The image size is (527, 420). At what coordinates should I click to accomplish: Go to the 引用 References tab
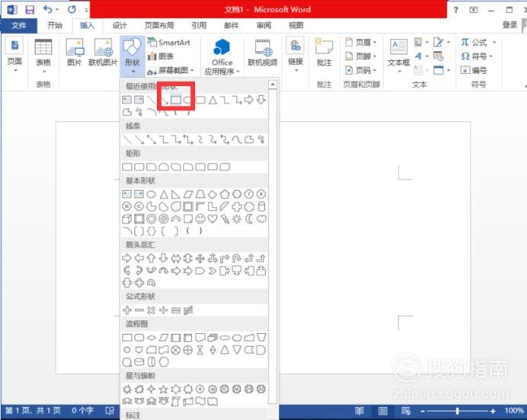(x=199, y=25)
